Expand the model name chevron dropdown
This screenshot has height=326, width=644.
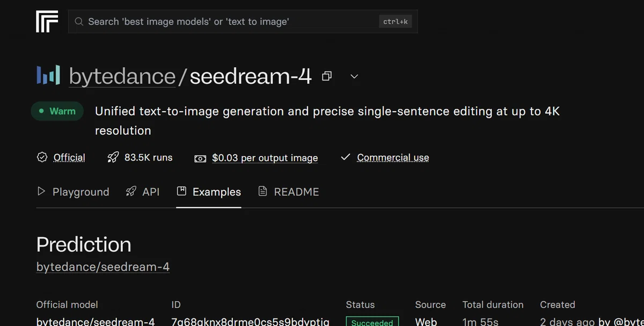(354, 76)
